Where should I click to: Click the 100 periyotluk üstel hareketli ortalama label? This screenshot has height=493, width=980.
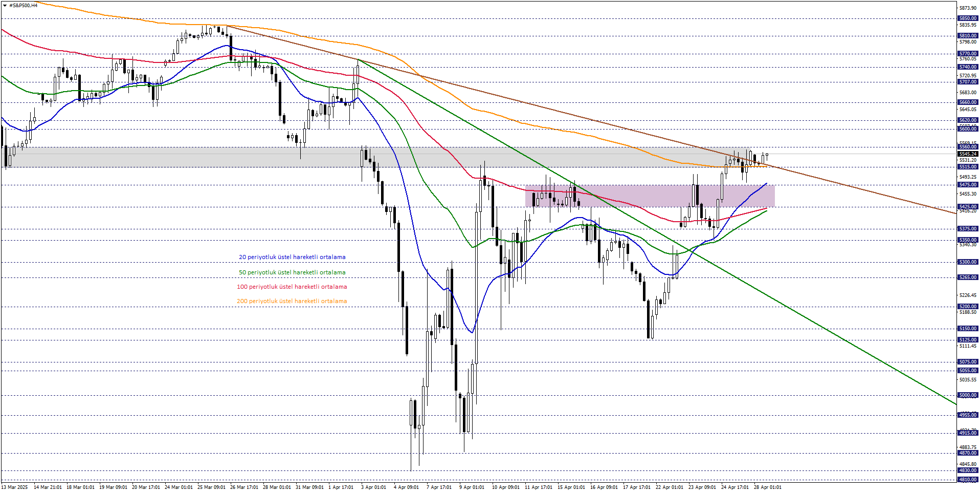tap(292, 287)
